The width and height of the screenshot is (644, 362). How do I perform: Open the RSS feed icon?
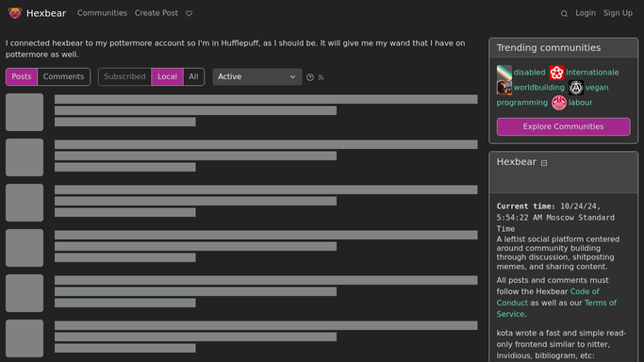[322, 77]
